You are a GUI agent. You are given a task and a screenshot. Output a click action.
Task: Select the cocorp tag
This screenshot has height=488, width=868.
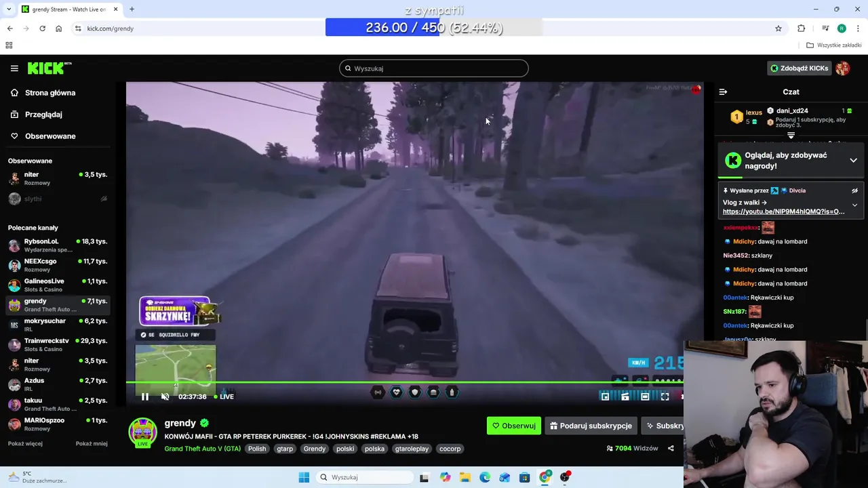click(x=450, y=449)
